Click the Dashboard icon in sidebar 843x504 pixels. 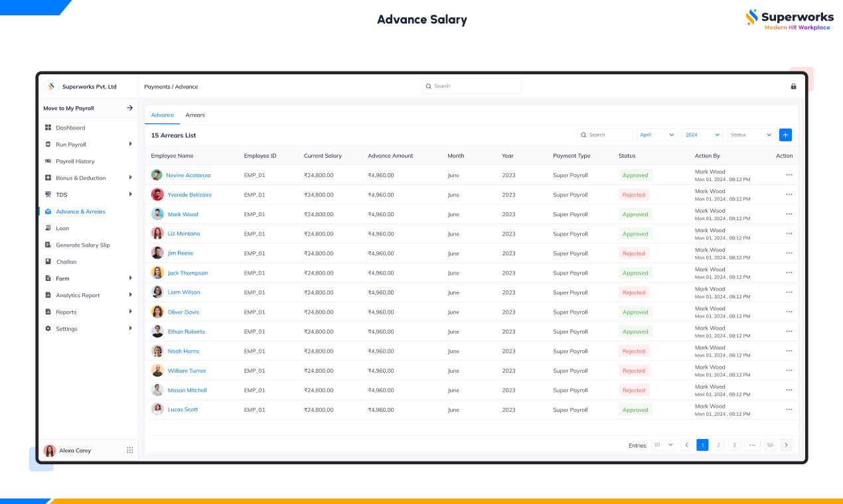48,127
